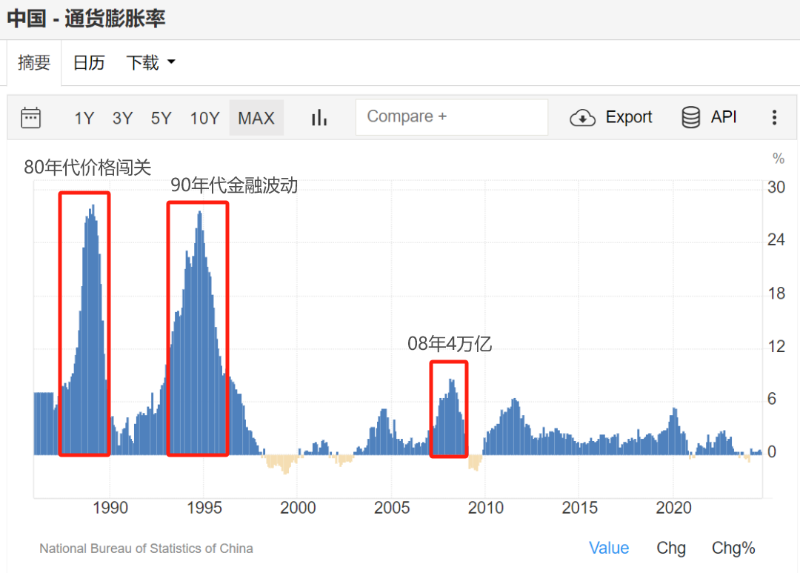The image size is (800, 573).
Task: Select the 3Y time range
Action: [x=122, y=118]
